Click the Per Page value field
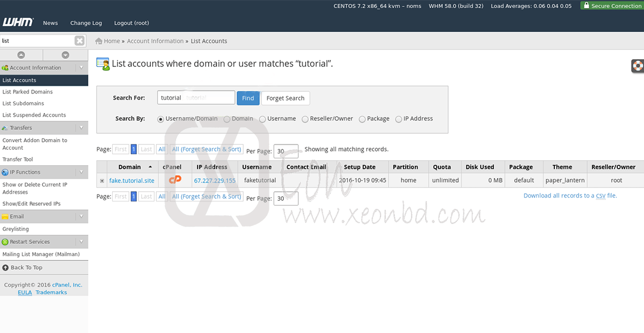Viewport: 644px width, 333px height. (x=286, y=151)
